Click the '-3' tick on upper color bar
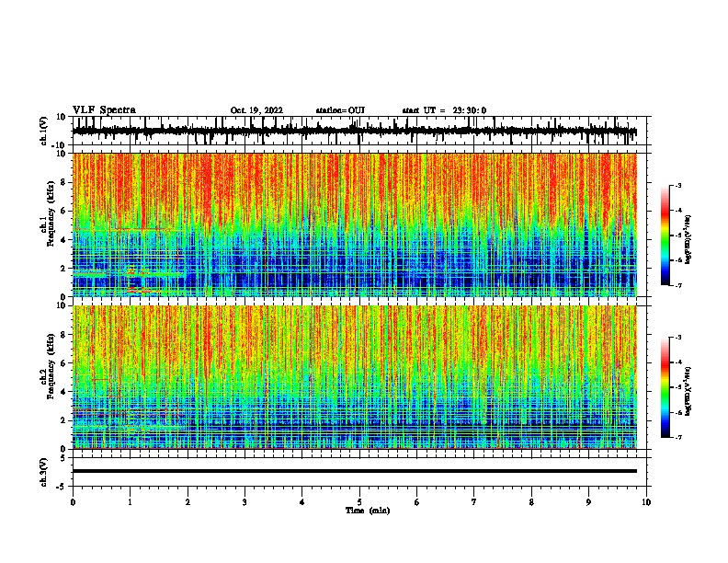This screenshot has width=728, height=563. click(677, 185)
